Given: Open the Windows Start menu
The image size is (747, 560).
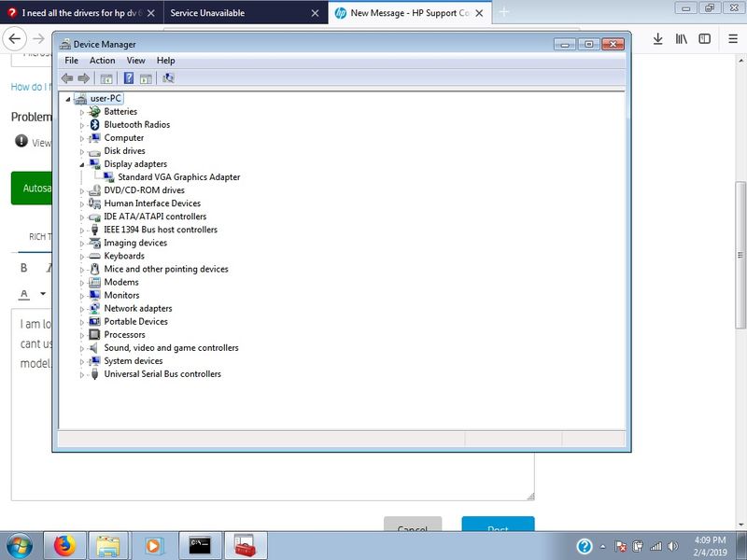Looking at the screenshot, I should tap(19, 546).
